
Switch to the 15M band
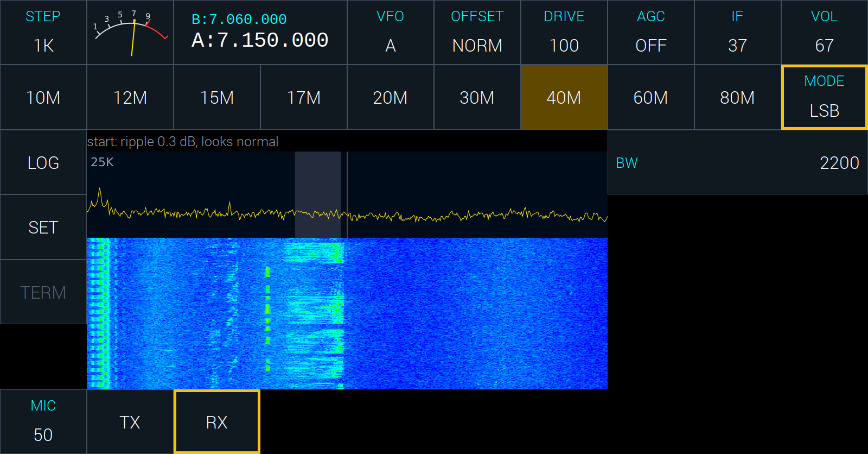coord(217,97)
